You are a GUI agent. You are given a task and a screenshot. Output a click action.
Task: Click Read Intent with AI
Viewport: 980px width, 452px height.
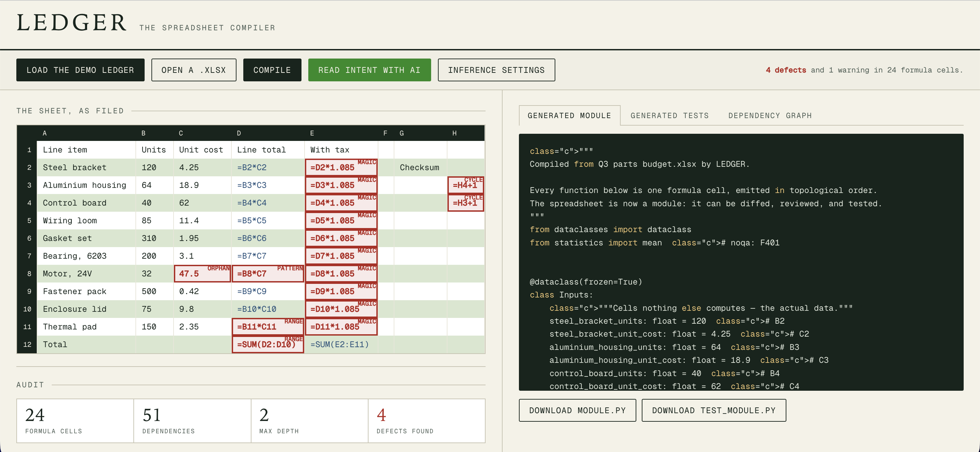[370, 70]
